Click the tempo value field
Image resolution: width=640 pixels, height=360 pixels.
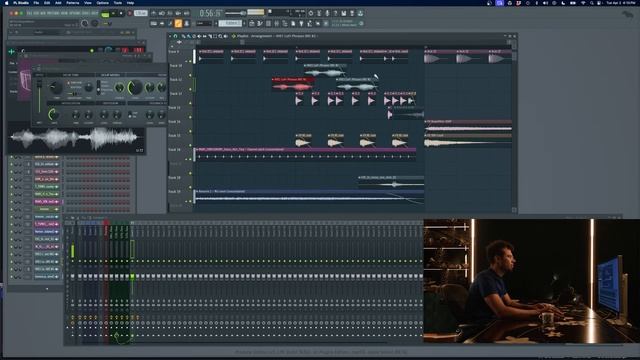(x=141, y=13)
